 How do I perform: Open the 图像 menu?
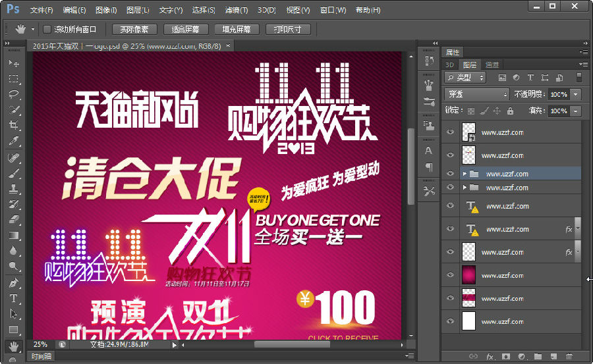click(106, 11)
